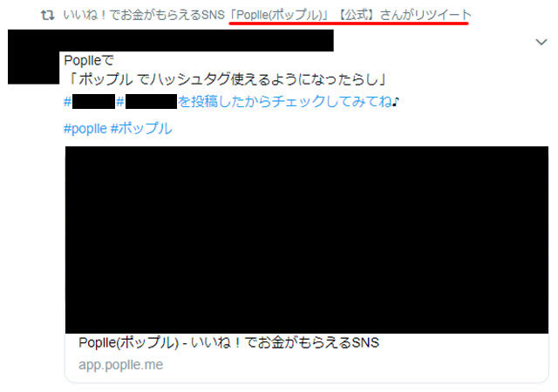Click the white footer of the link card
558x392 pixels.
coord(307,358)
